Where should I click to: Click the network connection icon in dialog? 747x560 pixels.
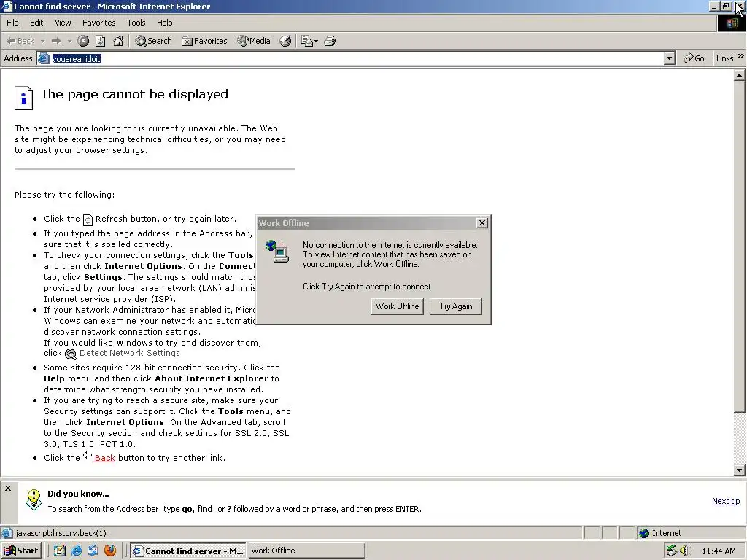[277, 251]
